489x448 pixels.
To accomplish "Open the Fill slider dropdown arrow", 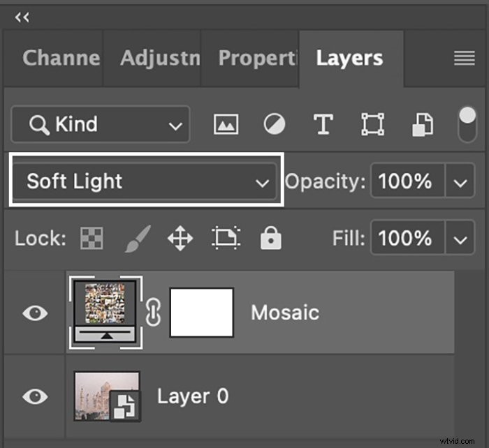I will [460, 239].
